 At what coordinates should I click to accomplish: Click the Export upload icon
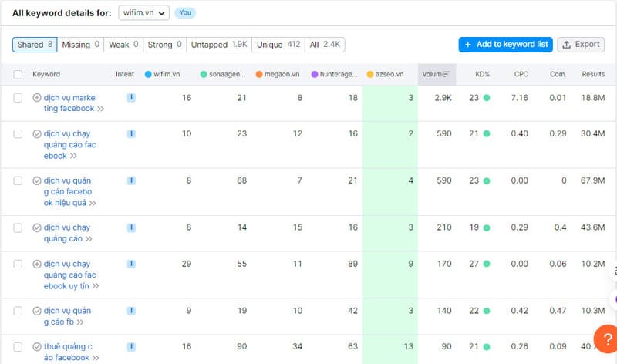[x=567, y=45]
